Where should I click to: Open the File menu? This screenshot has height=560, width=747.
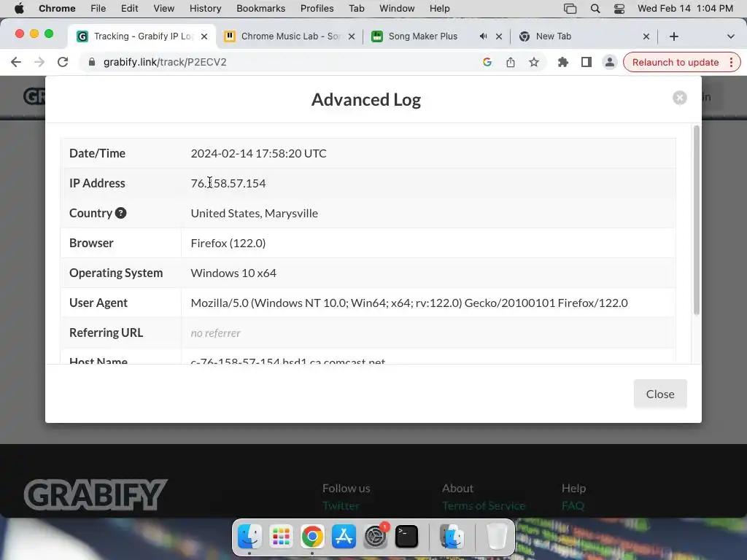click(x=98, y=8)
